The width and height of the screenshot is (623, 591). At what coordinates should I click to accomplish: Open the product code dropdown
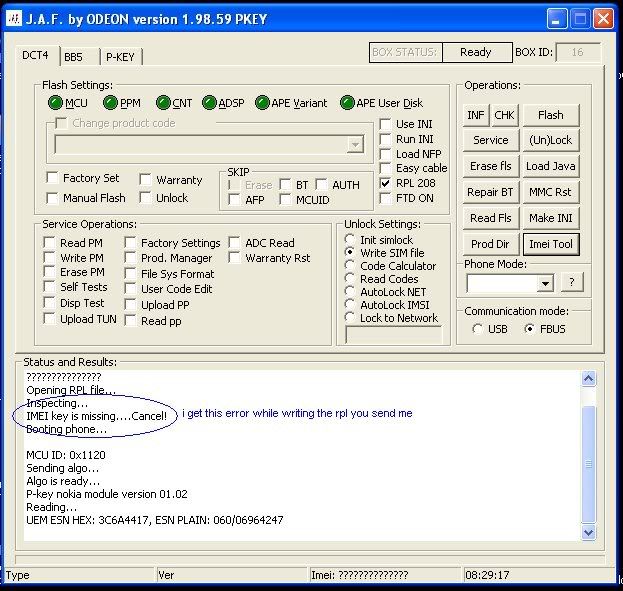click(355, 144)
